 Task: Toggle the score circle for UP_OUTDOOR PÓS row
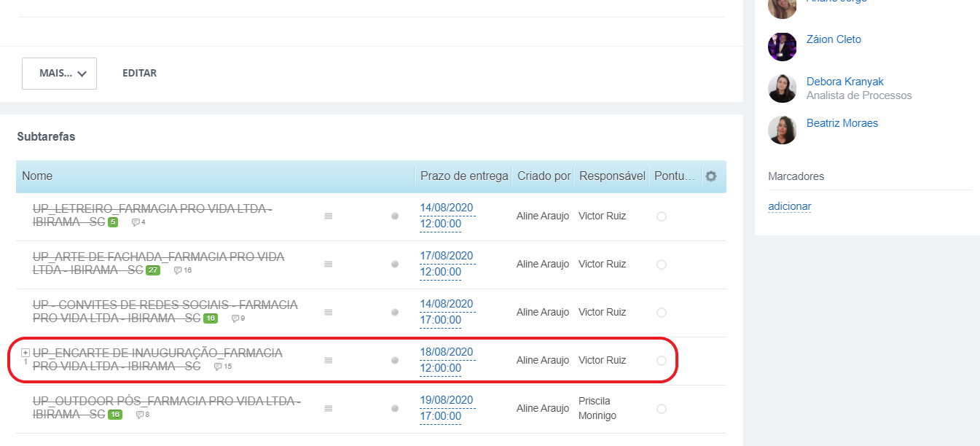662,409
